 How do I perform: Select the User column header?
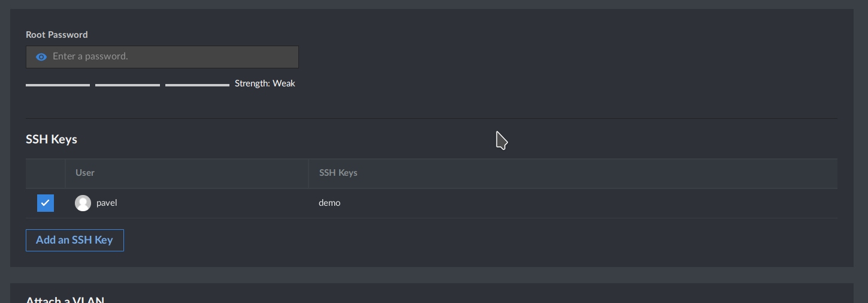[85, 173]
